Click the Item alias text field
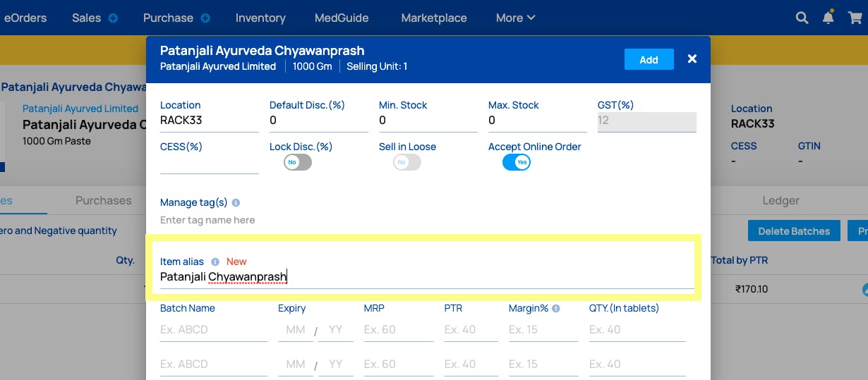Viewport: 868px width, 380px height. (x=426, y=278)
